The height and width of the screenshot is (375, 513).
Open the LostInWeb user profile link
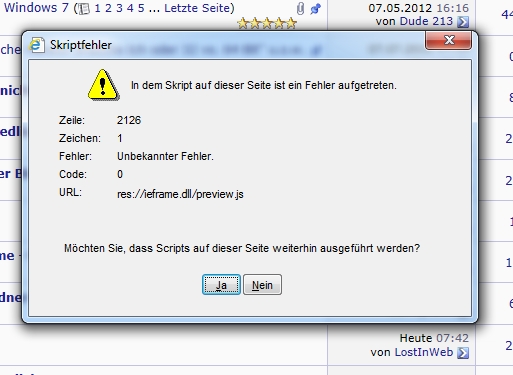pos(424,352)
